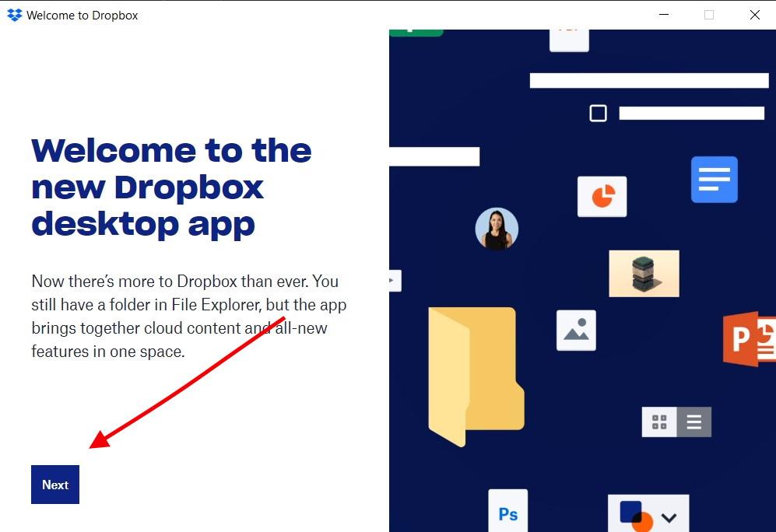Viewport: 776px width, 532px height.
Task: Click the "Now there's more to Dropbox" paragraph
Action: pyautogui.click(x=188, y=317)
